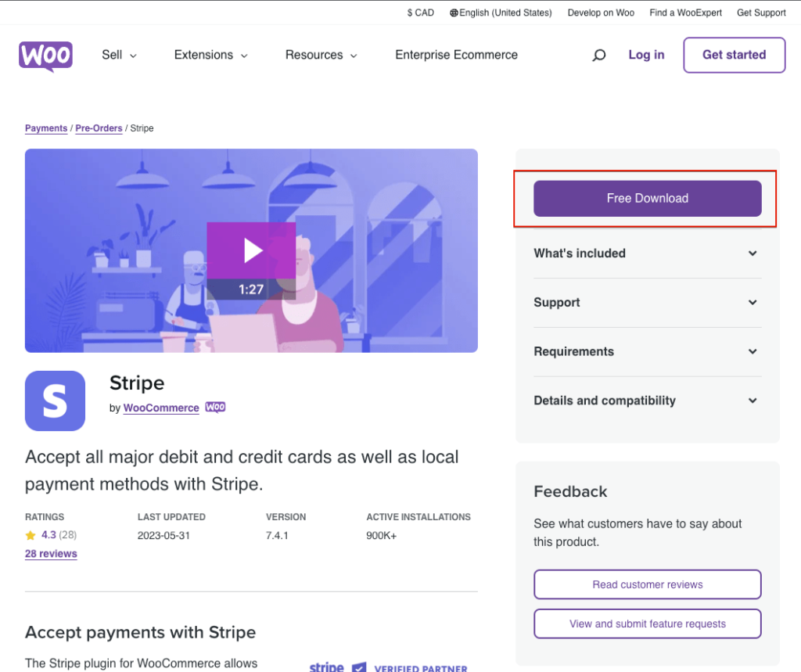Open the Sell dropdown menu
Viewport: 801px width, 672px height.
point(119,55)
